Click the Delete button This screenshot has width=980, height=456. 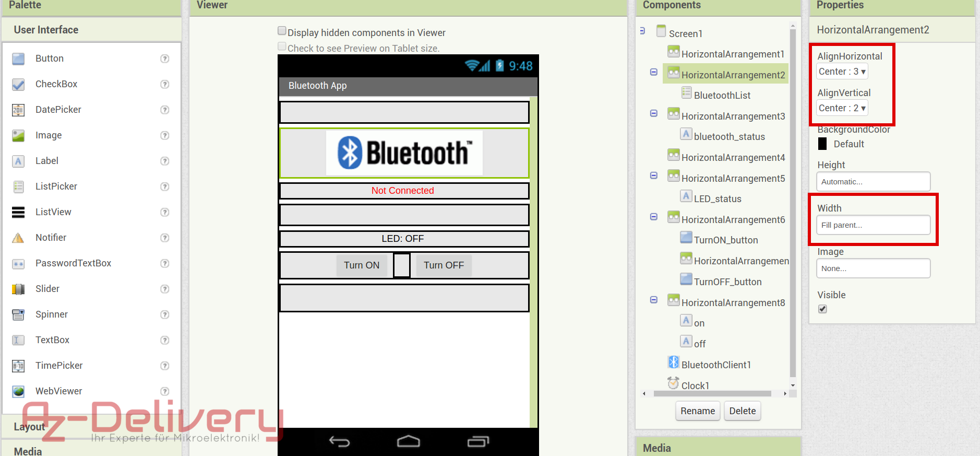pos(742,411)
